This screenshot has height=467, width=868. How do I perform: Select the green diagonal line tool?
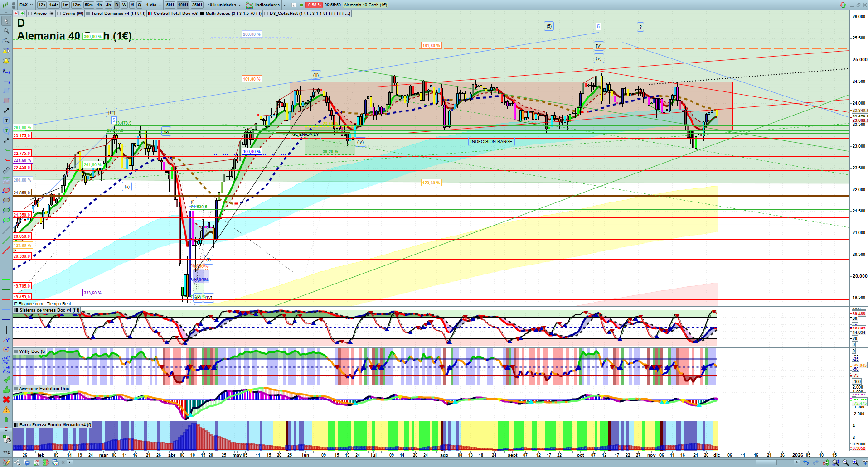(6, 240)
